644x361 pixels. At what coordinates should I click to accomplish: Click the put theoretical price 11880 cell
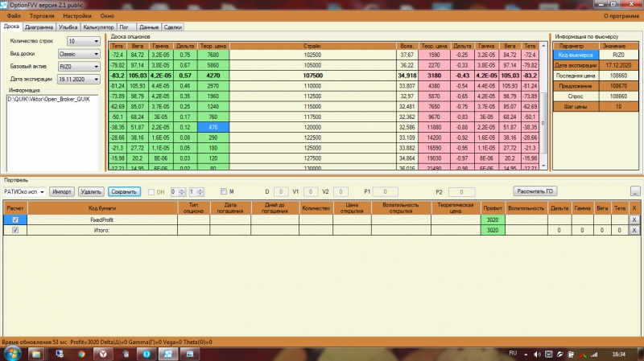coord(434,127)
